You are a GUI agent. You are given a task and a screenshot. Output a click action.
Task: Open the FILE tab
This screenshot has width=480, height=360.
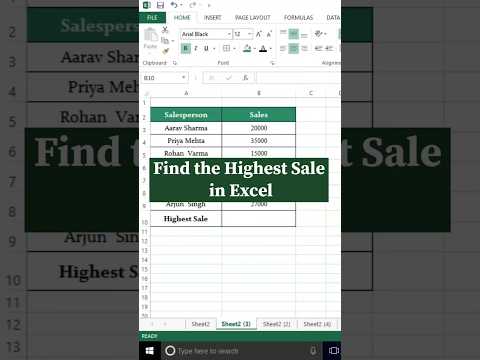(152, 17)
